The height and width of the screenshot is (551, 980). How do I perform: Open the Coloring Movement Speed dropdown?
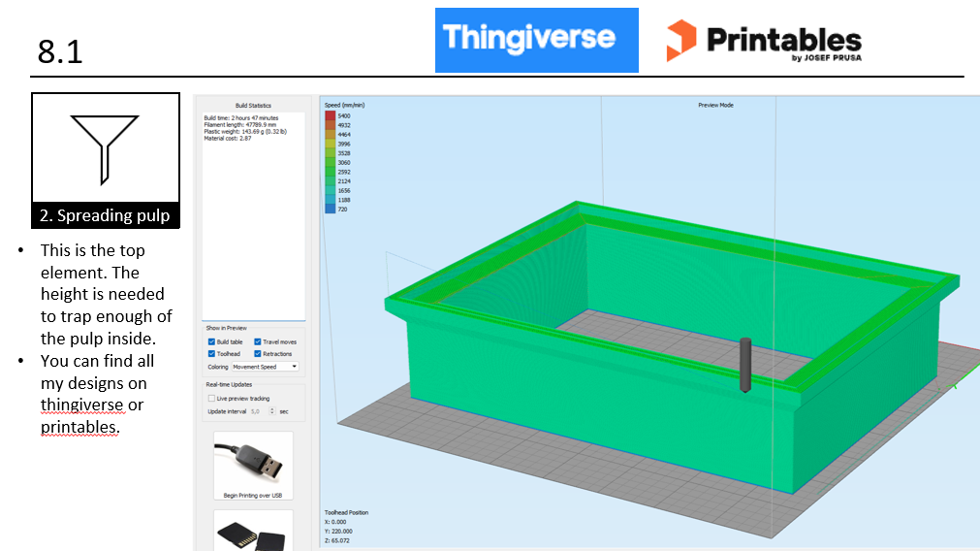(265, 367)
